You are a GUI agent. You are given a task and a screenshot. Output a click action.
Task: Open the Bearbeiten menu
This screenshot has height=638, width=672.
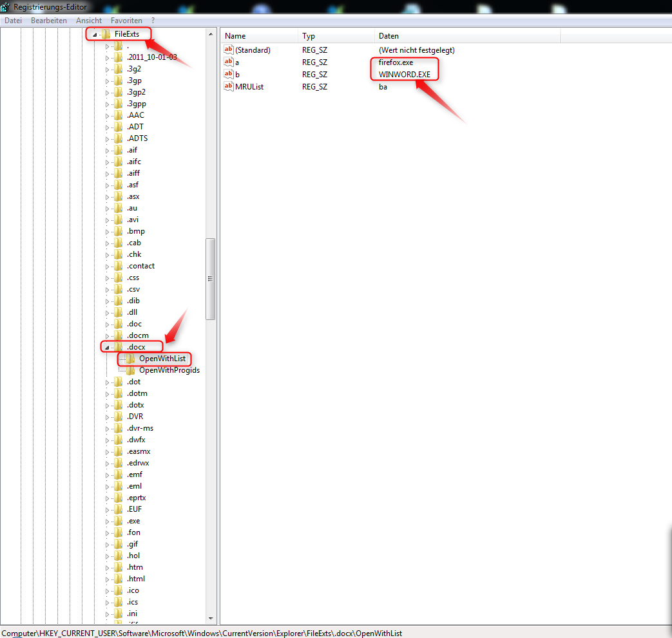coord(48,20)
